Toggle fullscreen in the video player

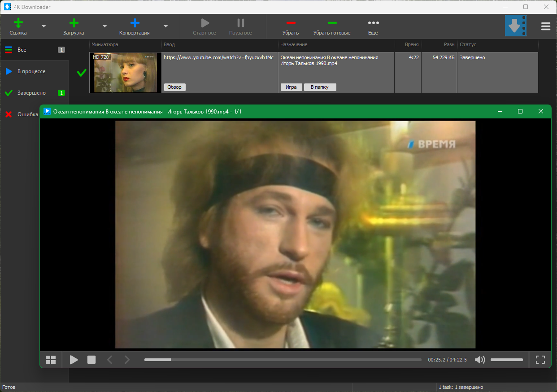[540, 360]
